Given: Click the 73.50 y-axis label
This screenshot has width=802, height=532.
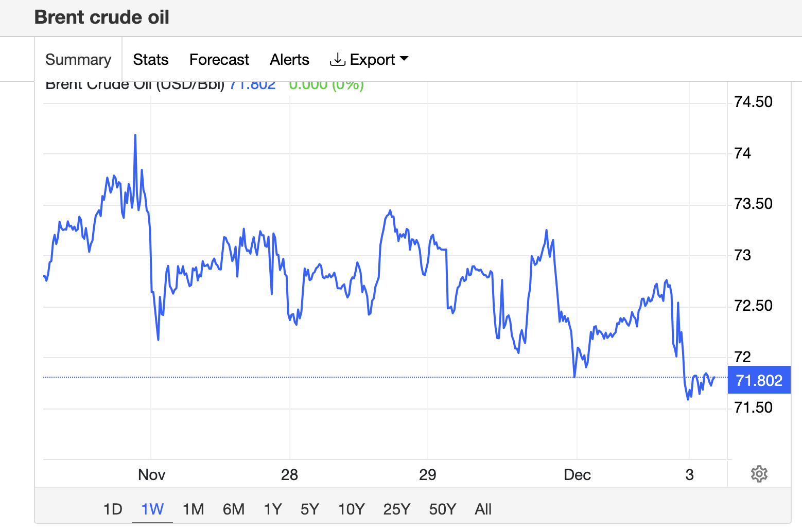Looking at the screenshot, I should (753, 204).
